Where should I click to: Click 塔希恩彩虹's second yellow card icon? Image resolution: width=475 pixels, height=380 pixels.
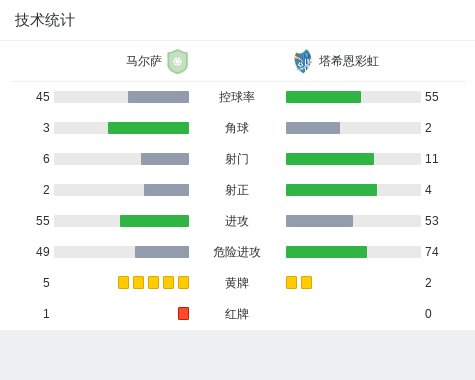click(306, 282)
